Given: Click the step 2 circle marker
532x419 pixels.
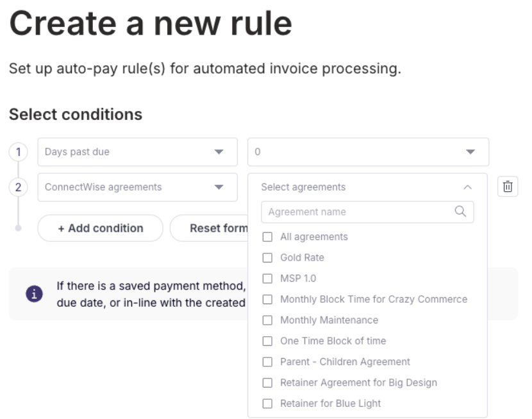Looking at the screenshot, I should pyautogui.click(x=18, y=187).
